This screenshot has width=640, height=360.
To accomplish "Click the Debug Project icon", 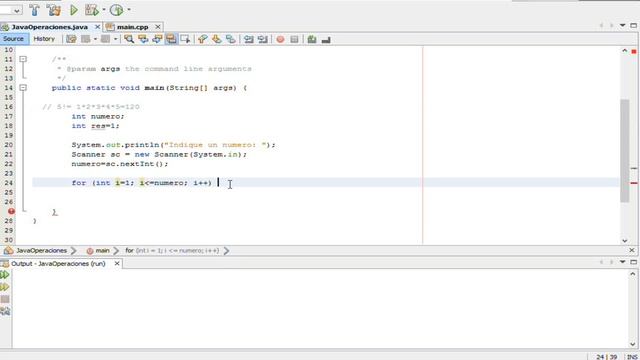I will click(x=91, y=10).
